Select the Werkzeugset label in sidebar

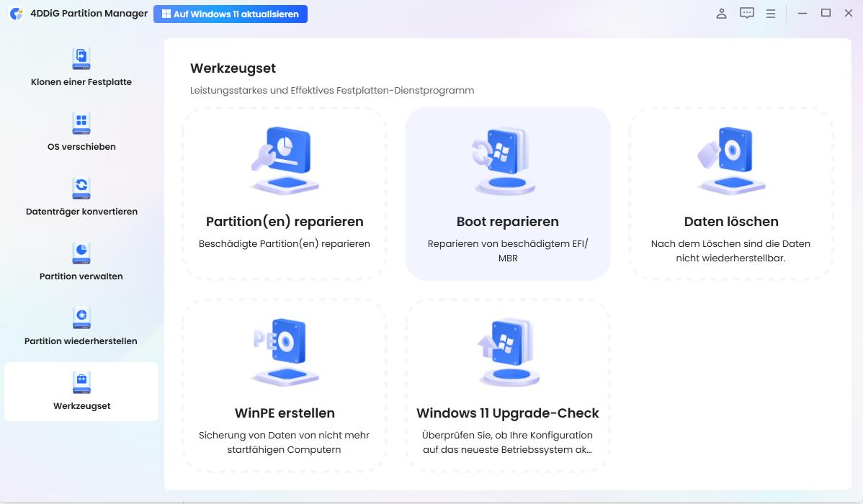82,406
